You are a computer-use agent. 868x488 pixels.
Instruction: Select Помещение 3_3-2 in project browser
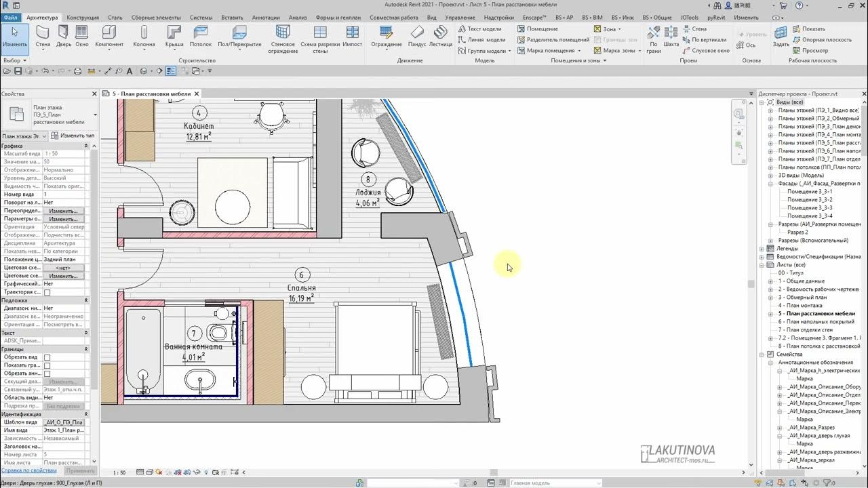[810, 200]
